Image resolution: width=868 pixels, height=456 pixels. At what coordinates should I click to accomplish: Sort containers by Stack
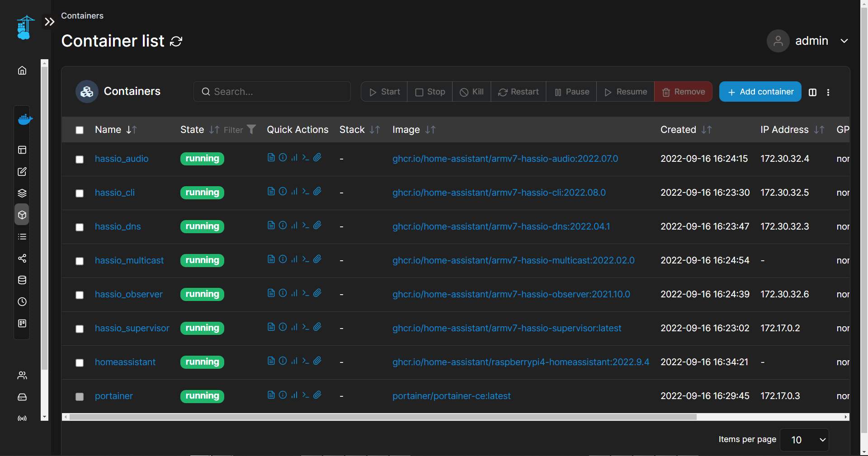pos(360,130)
